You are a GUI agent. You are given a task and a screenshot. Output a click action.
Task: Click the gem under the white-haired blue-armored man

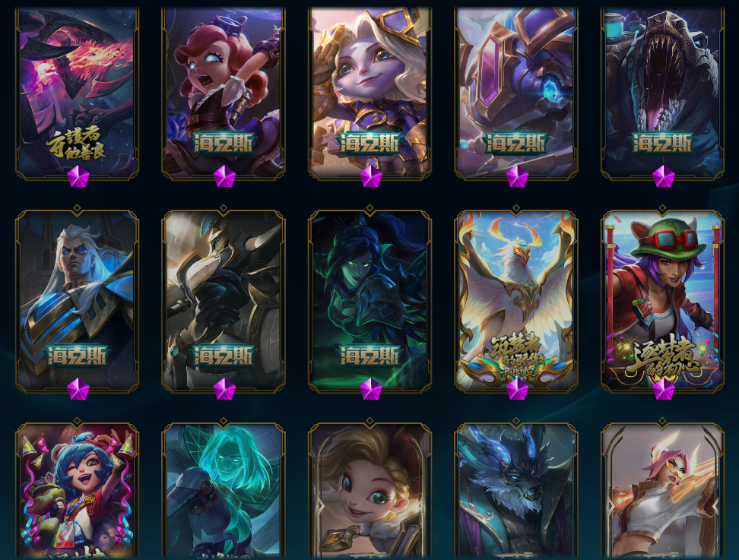point(78,389)
